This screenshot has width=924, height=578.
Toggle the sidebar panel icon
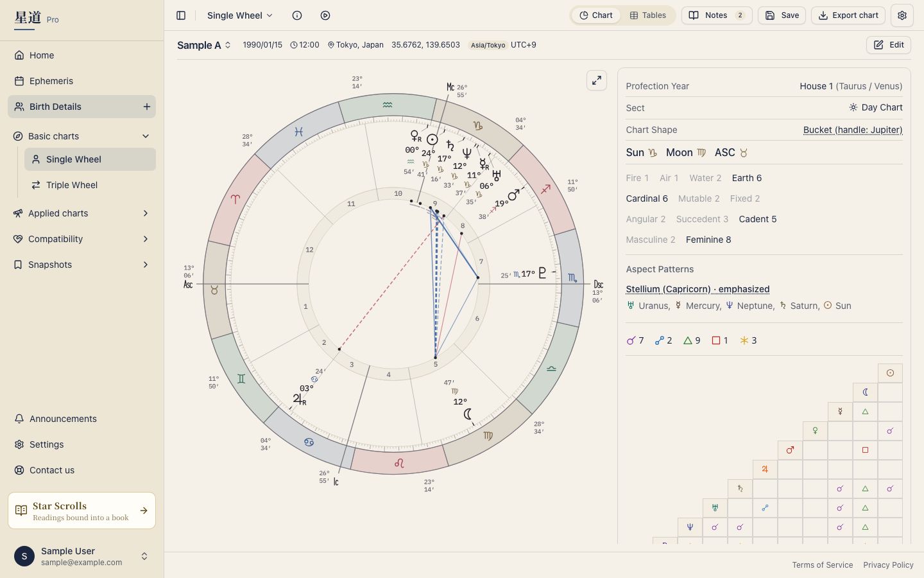click(x=181, y=15)
